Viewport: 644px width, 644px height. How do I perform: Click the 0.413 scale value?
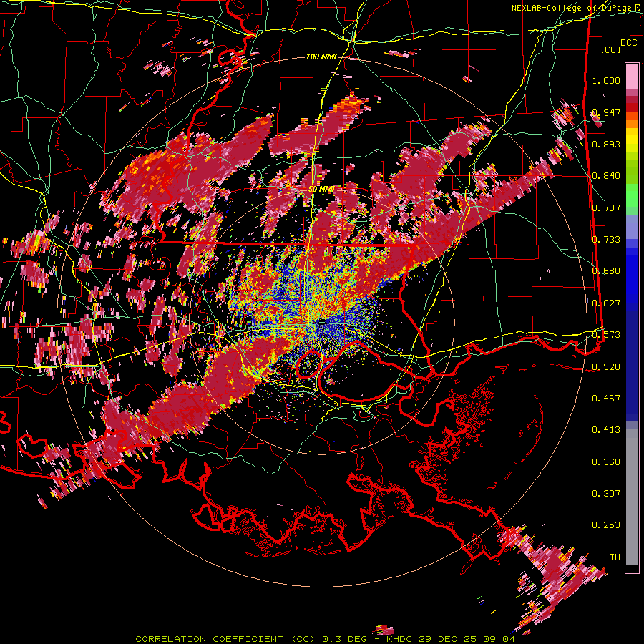point(606,430)
